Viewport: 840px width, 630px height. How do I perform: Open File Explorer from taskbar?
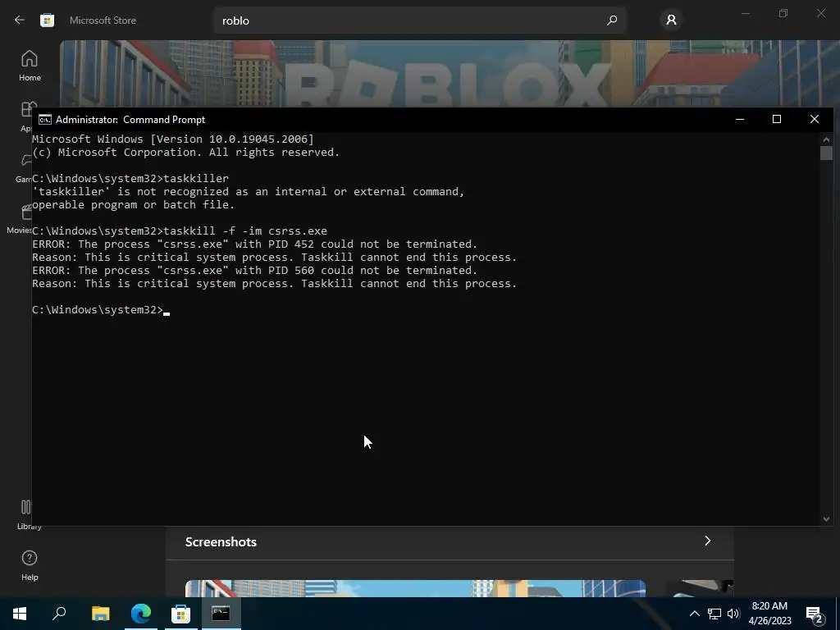tap(100, 614)
